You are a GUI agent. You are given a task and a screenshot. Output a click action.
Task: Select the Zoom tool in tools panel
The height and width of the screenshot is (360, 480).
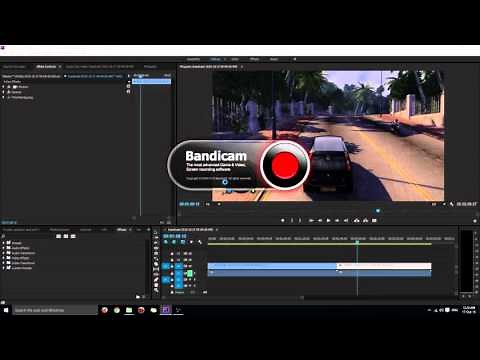[x=156, y=290]
